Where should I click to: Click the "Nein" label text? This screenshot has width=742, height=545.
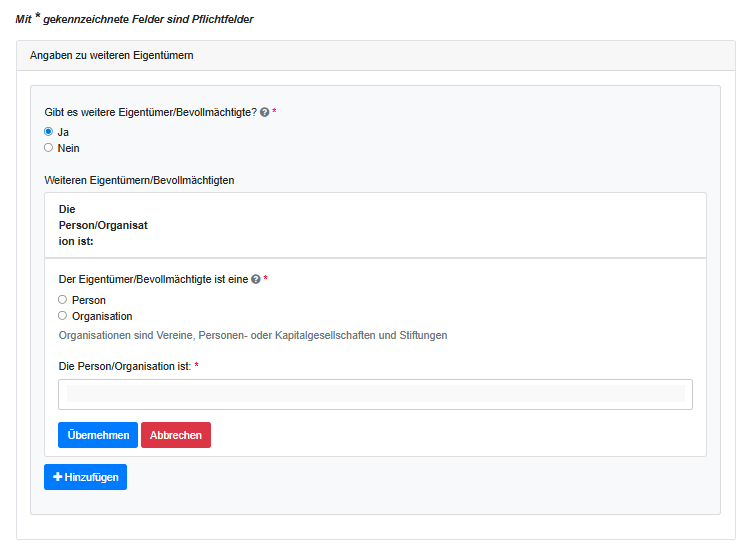(x=69, y=148)
